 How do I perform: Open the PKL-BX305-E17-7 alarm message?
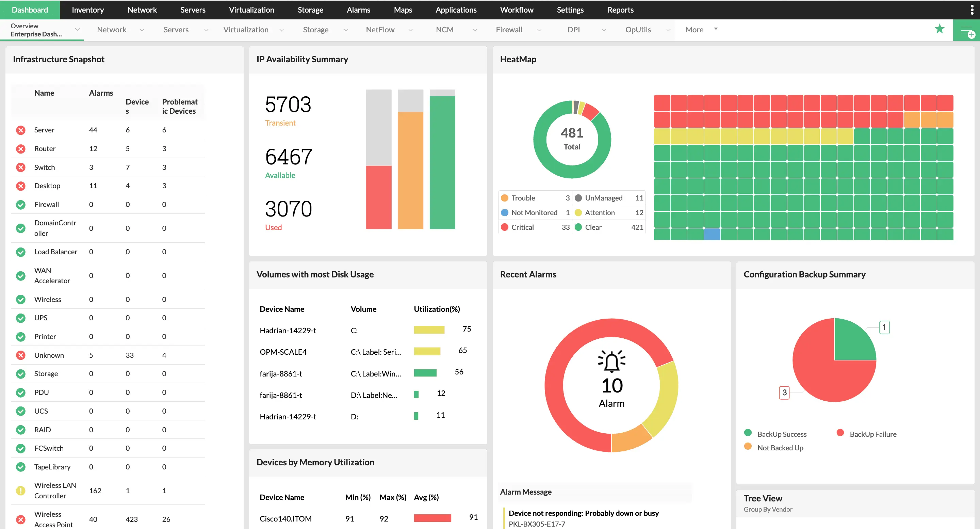click(537, 524)
